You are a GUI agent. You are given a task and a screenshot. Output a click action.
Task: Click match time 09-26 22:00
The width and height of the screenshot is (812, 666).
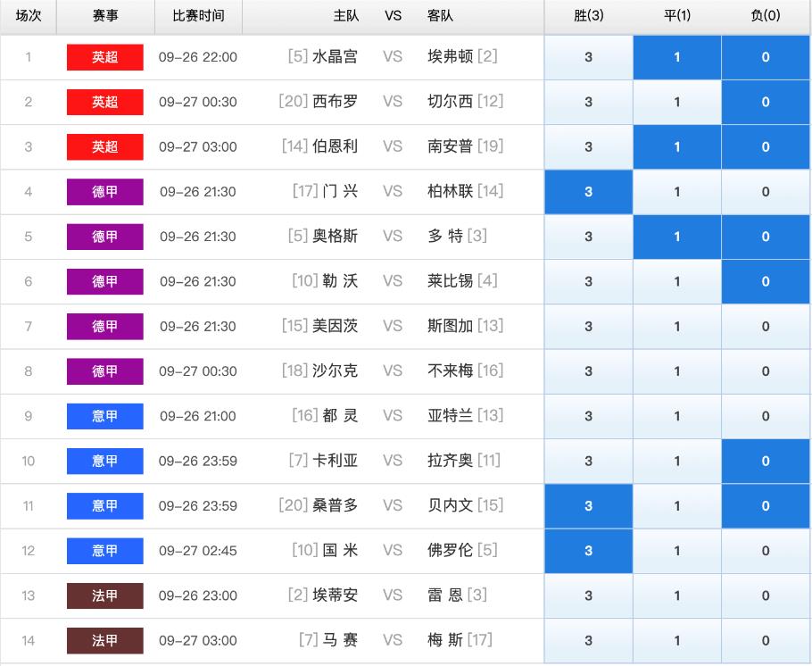point(198,57)
